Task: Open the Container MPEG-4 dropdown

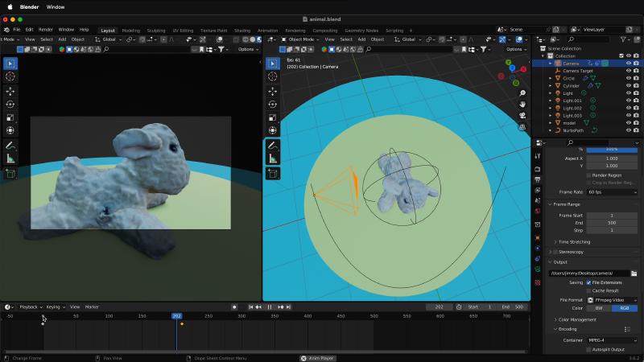Action: (612, 340)
